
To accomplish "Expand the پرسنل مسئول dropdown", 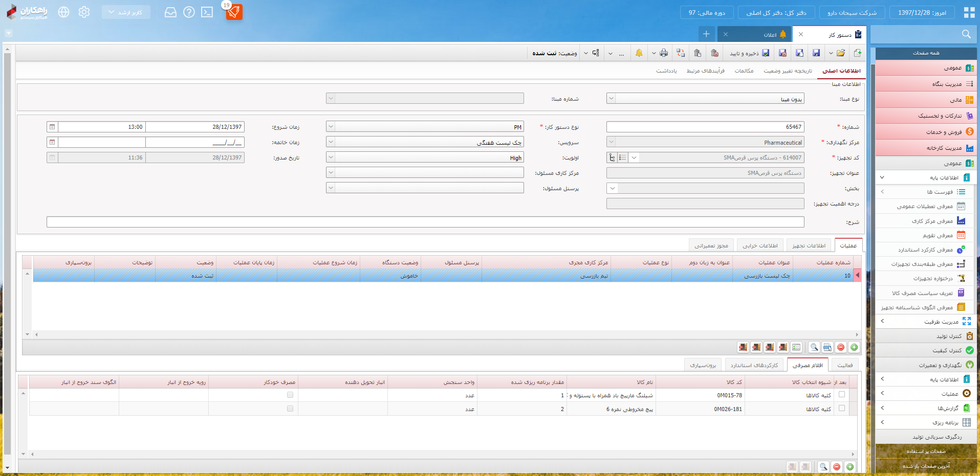I will click(331, 188).
